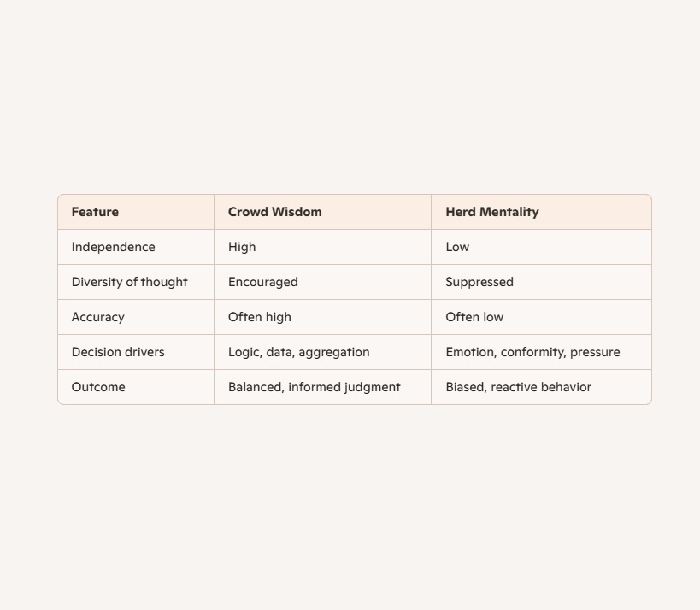Click the word Logic in Crowd Wisdom column

coord(243,352)
